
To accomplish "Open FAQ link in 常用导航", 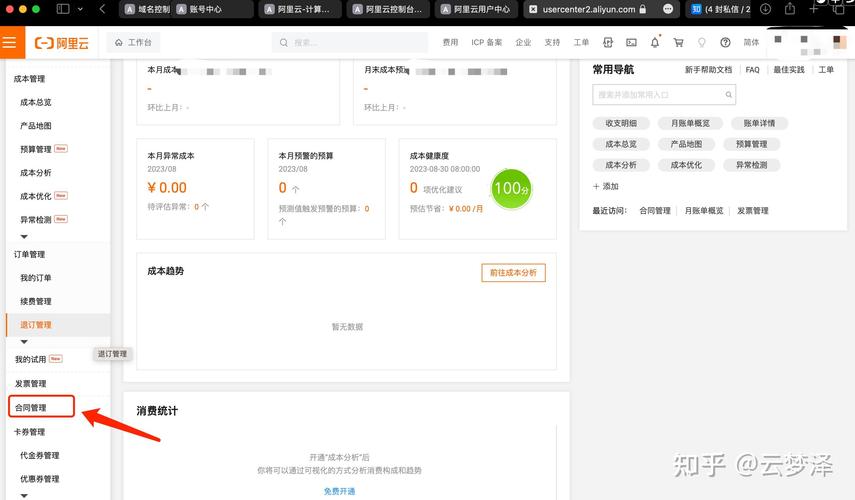I will [x=752, y=70].
